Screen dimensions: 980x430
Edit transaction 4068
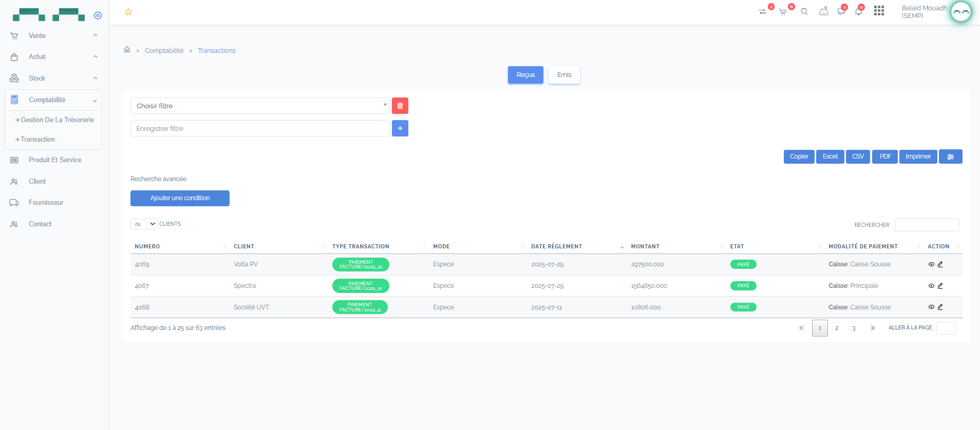(940, 307)
